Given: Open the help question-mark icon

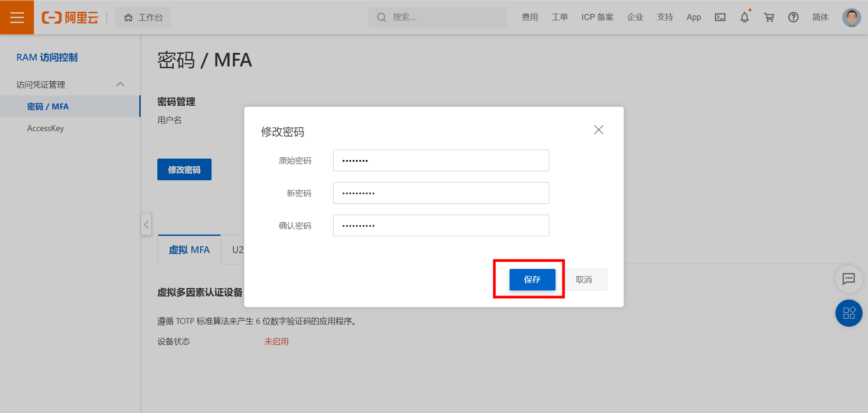Looking at the screenshot, I should (793, 17).
